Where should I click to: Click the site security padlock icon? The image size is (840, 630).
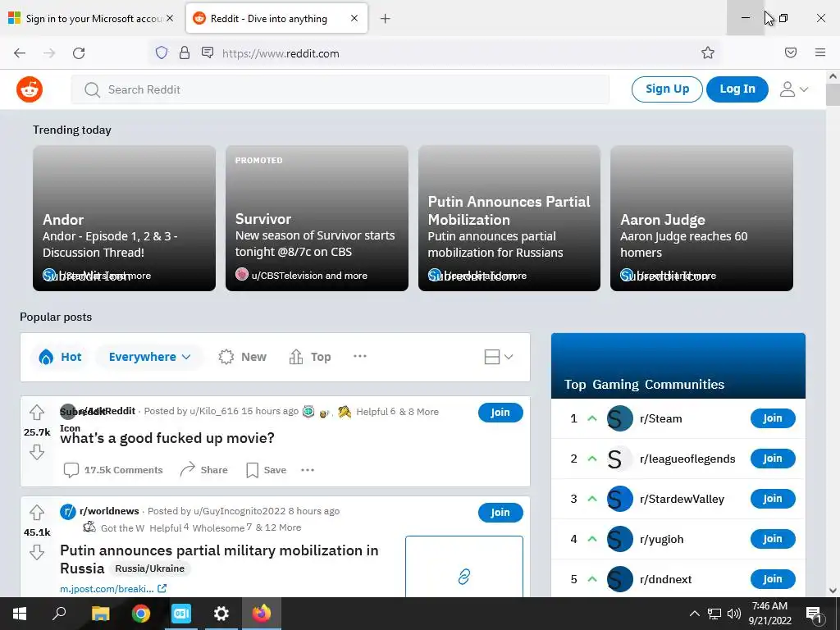click(x=185, y=52)
